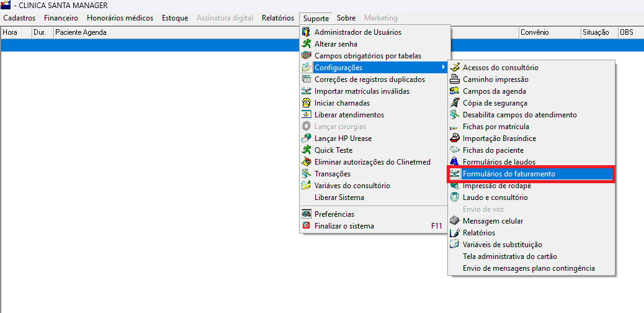Click the Finalizar o sistema icon
The height and width of the screenshot is (313, 644).
pos(306,226)
